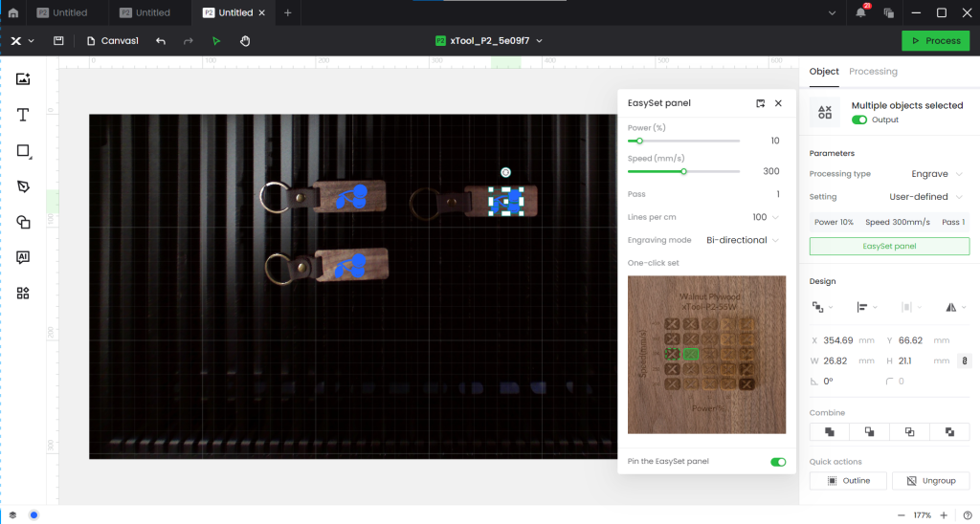Screen dimensions: 980x524
Task: Open the Help question mark icon
Action: point(968,515)
